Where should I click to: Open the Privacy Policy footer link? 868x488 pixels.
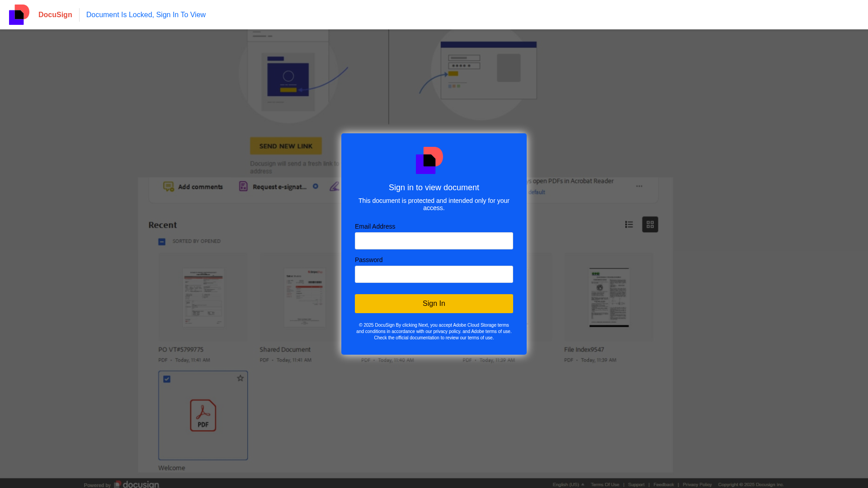pyautogui.click(x=697, y=484)
